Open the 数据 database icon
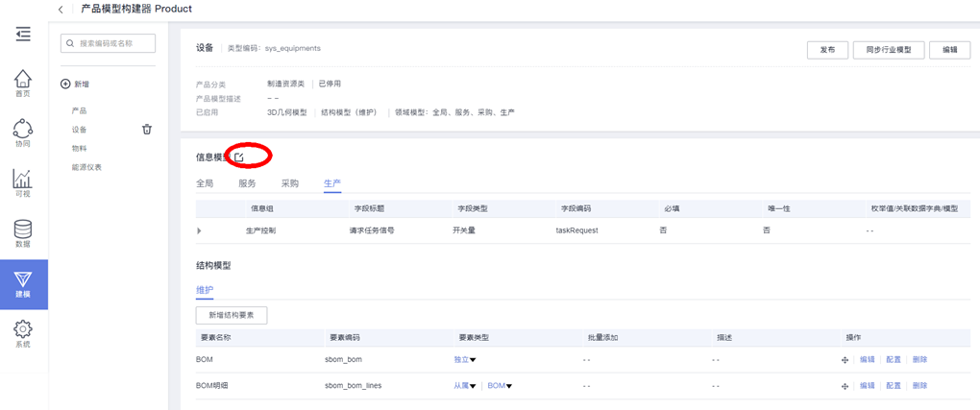Viewport: 980px width, 410px height. [x=22, y=229]
